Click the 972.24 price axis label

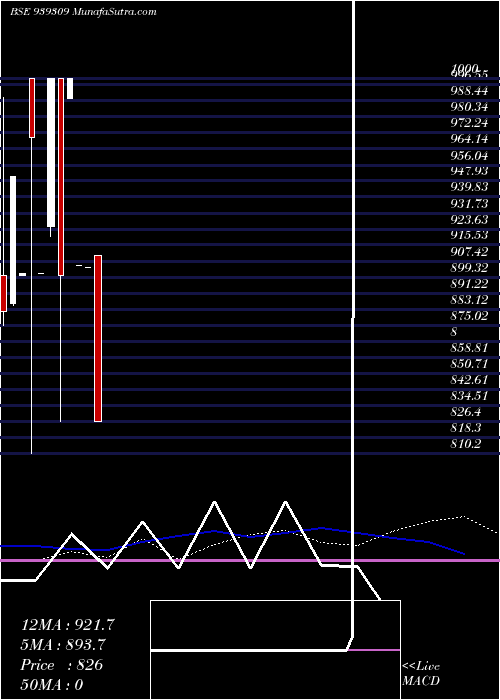[x=469, y=123]
